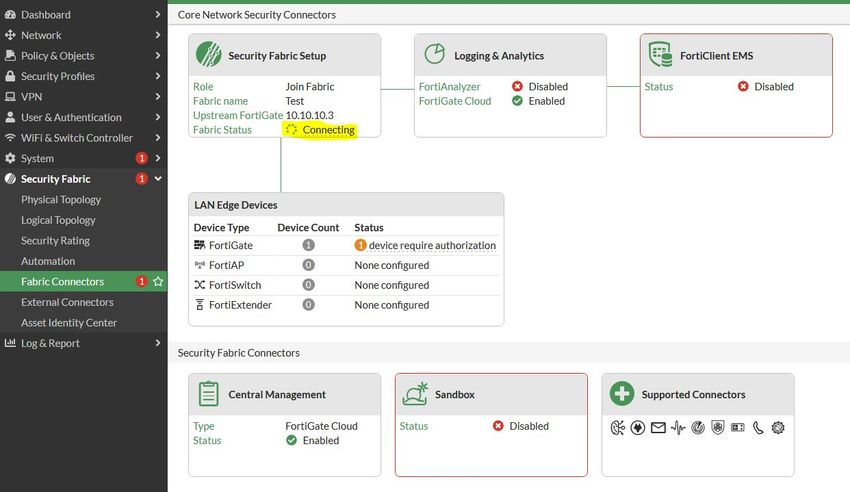This screenshot has height=492, width=850.
Task: Expand the Dashboard chevron arrow
Action: click(158, 15)
